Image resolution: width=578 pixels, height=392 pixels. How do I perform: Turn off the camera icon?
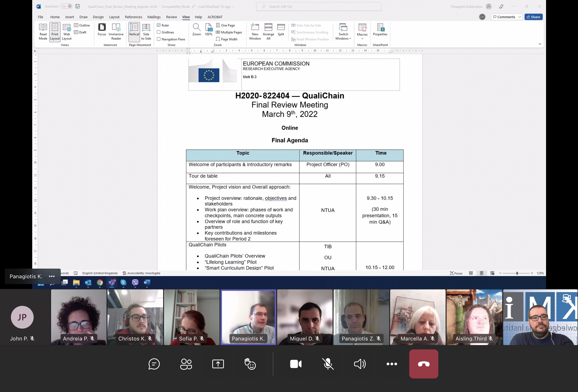coord(296,364)
